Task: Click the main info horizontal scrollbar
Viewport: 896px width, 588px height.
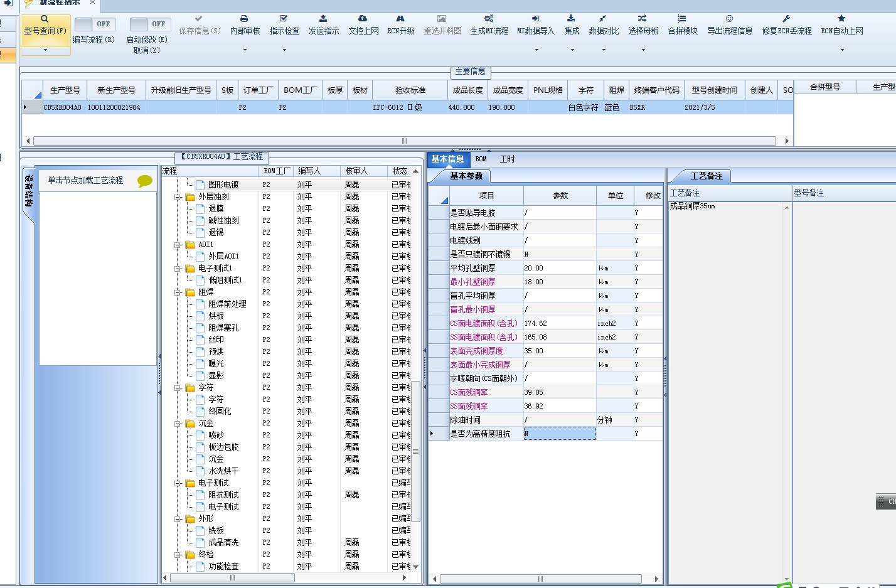Action: pyautogui.click(x=404, y=141)
